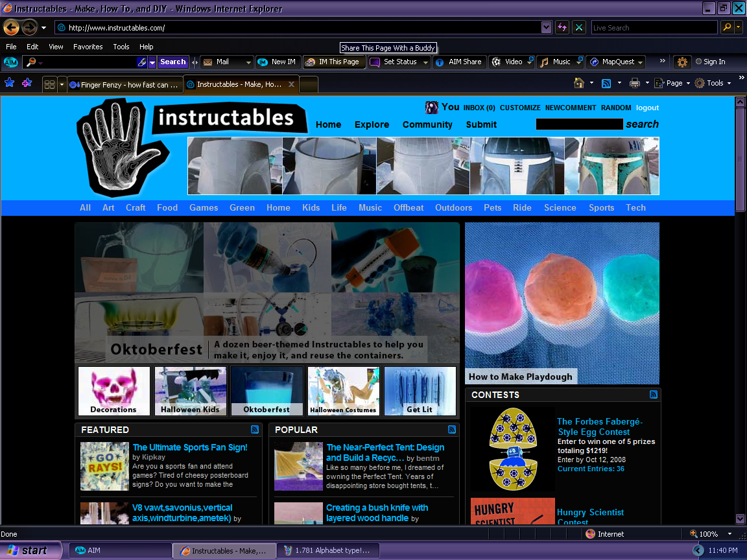Click the browser Back arrow button
Viewport: 747px width, 560px height.
(x=12, y=28)
